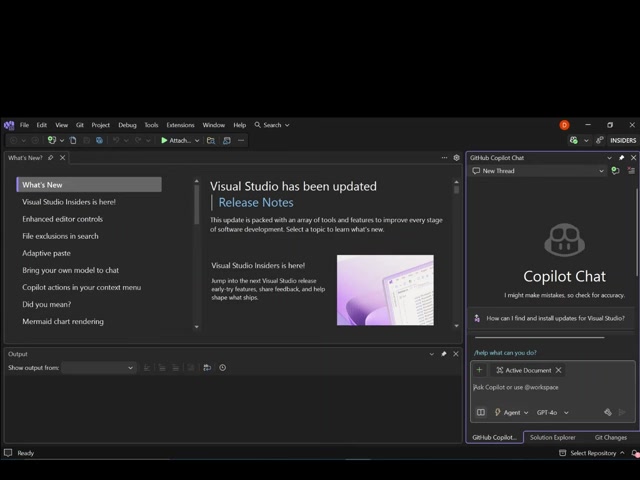Click the feedback icon in the status bar
The image size is (640, 480).
[8, 453]
